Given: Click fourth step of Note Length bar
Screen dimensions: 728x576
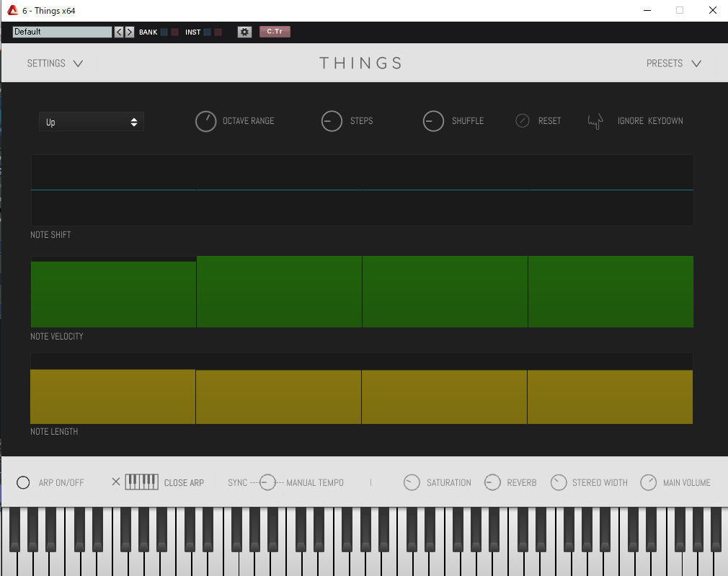Looking at the screenshot, I should [610, 396].
